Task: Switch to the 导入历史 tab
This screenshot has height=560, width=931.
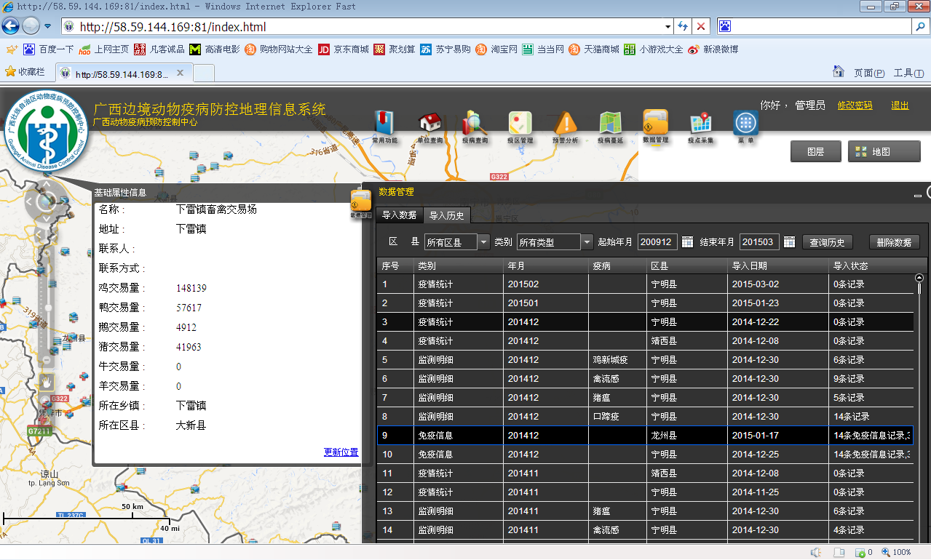Action: click(x=447, y=215)
